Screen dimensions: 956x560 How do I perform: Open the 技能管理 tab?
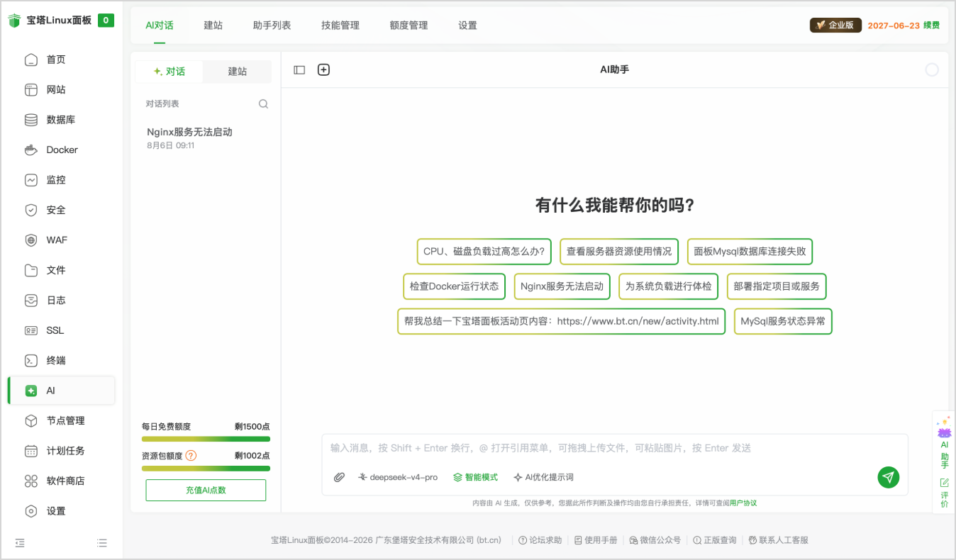tap(340, 25)
